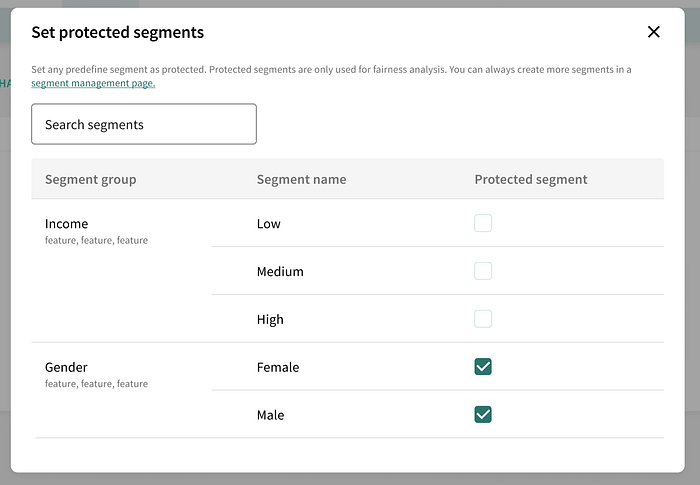
Task: Click the Protected segment column header
Action: 531,180
